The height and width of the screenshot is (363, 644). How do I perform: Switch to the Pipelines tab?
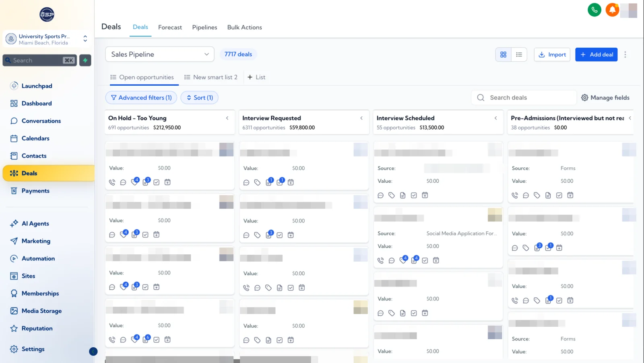[x=204, y=27]
